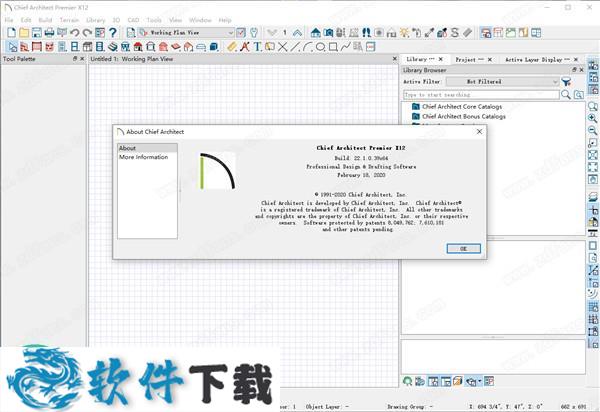Select About entry in dialog list

click(147, 148)
